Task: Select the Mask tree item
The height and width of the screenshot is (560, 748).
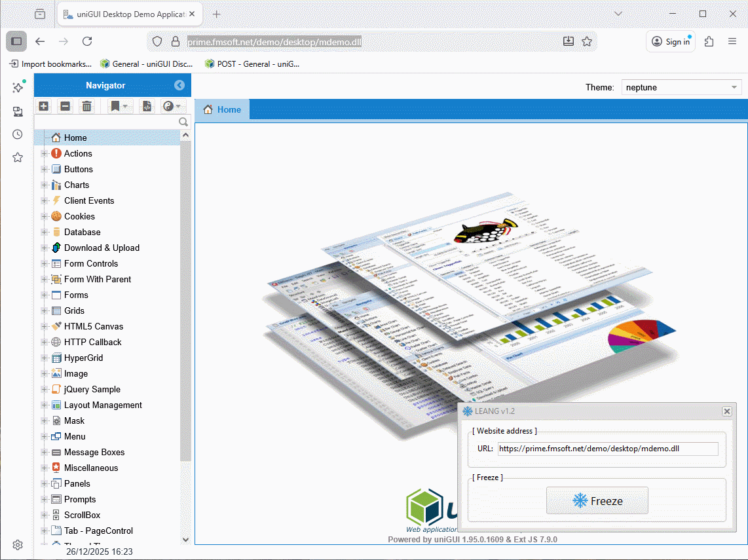Action: pyautogui.click(x=107, y=420)
